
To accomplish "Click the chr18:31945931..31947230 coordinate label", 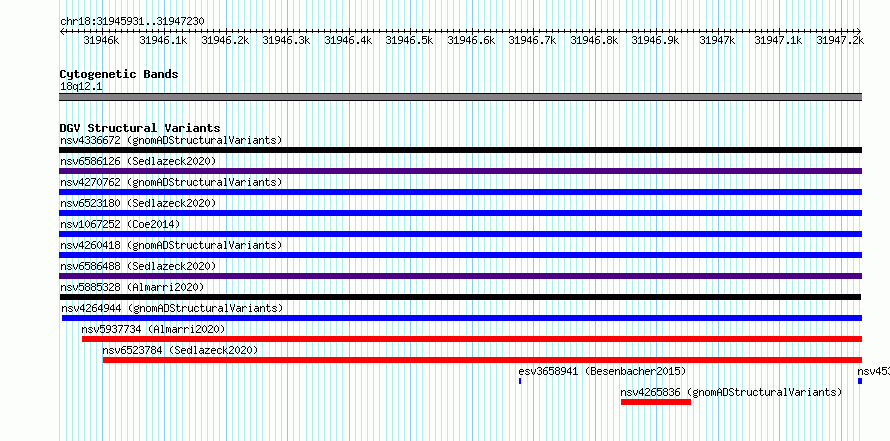I will [x=132, y=21].
